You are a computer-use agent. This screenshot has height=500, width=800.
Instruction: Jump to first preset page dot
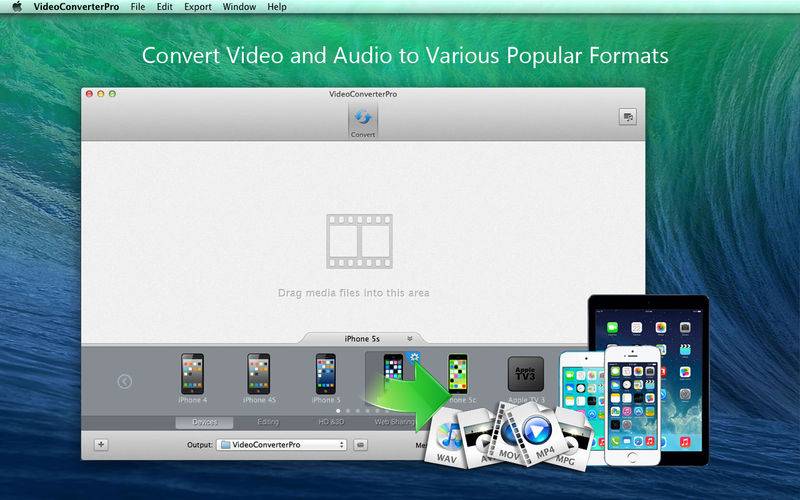338,410
